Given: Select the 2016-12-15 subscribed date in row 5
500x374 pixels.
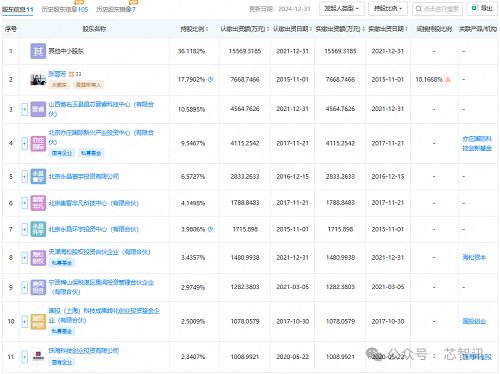Looking at the screenshot, I should (x=292, y=176).
